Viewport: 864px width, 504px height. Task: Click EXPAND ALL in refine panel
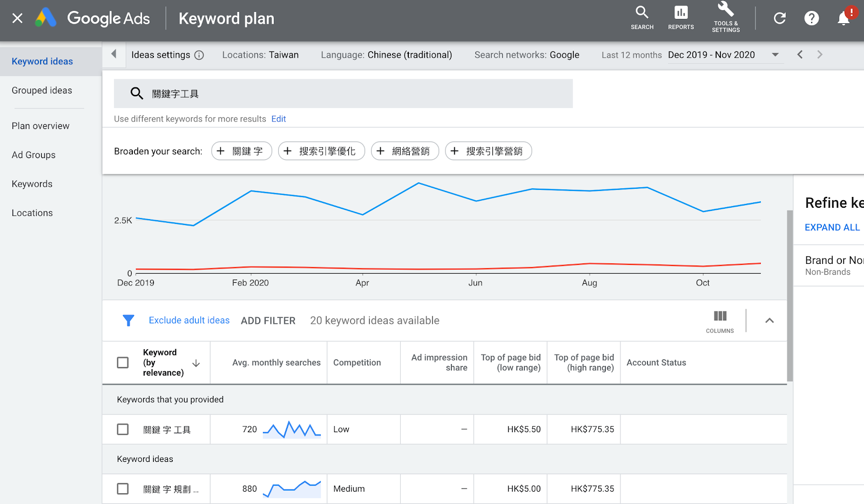point(832,228)
